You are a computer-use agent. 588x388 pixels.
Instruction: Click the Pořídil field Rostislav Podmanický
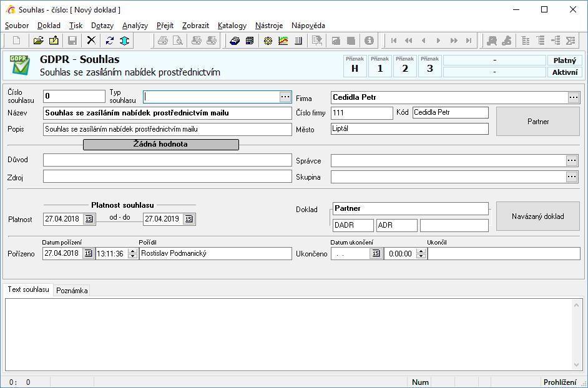point(215,253)
